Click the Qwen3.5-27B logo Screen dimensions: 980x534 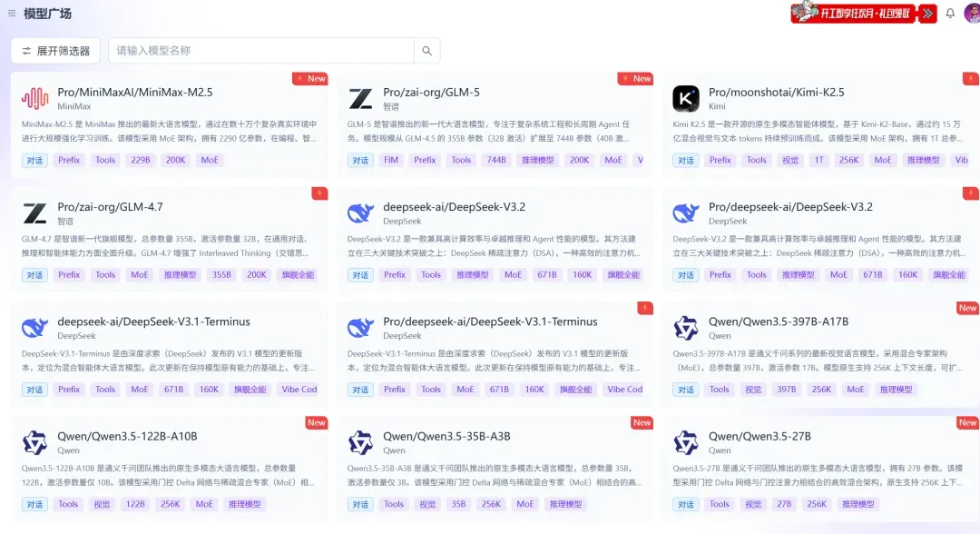686,442
